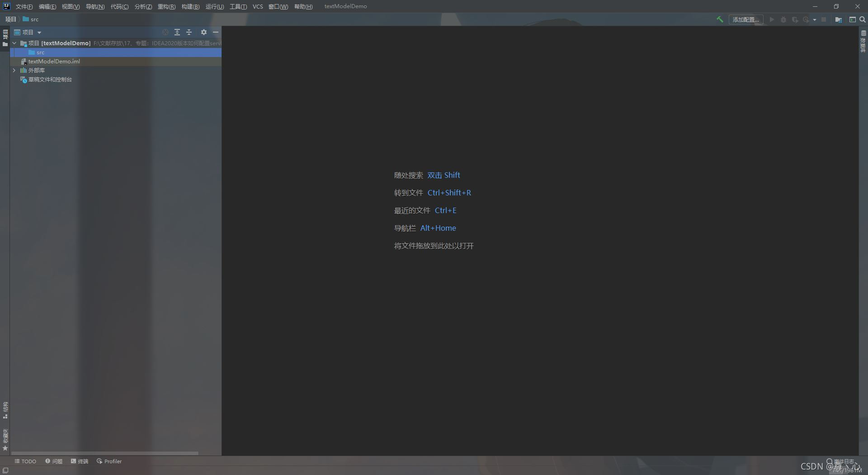Open the 数据库 (Database) side panel
This screenshot has width=868, height=475.
coord(863,41)
